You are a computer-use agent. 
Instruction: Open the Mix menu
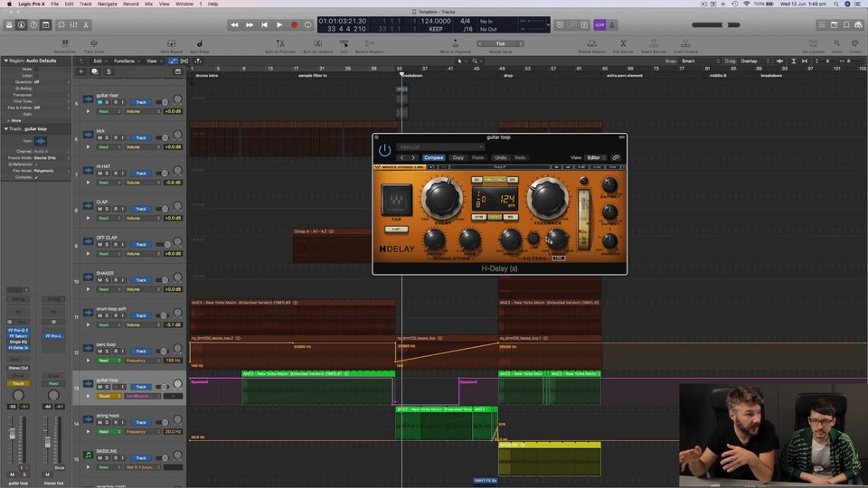click(149, 4)
